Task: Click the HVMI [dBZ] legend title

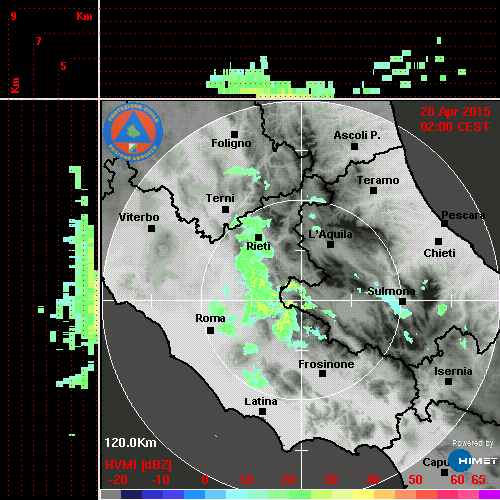Action: pyautogui.click(x=138, y=465)
